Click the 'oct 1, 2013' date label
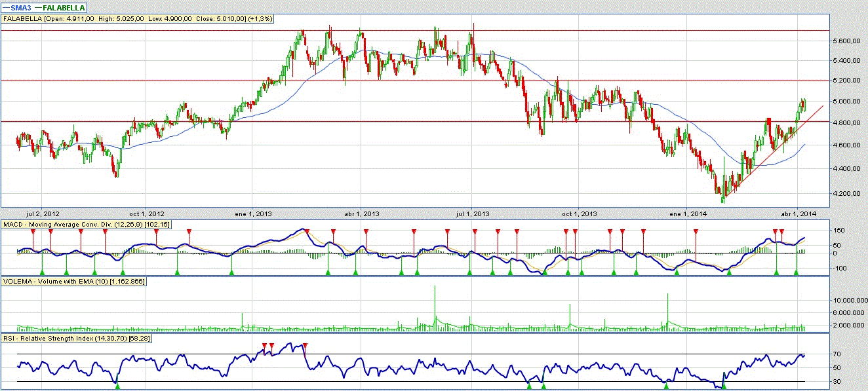The height and width of the screenshot is (391, 868). coord(580,214)
